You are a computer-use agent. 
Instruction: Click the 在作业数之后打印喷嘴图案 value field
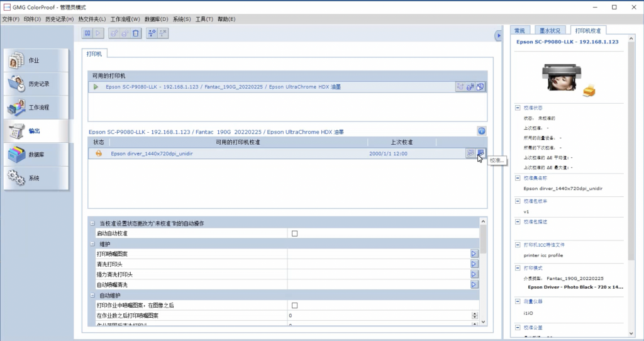379,316
